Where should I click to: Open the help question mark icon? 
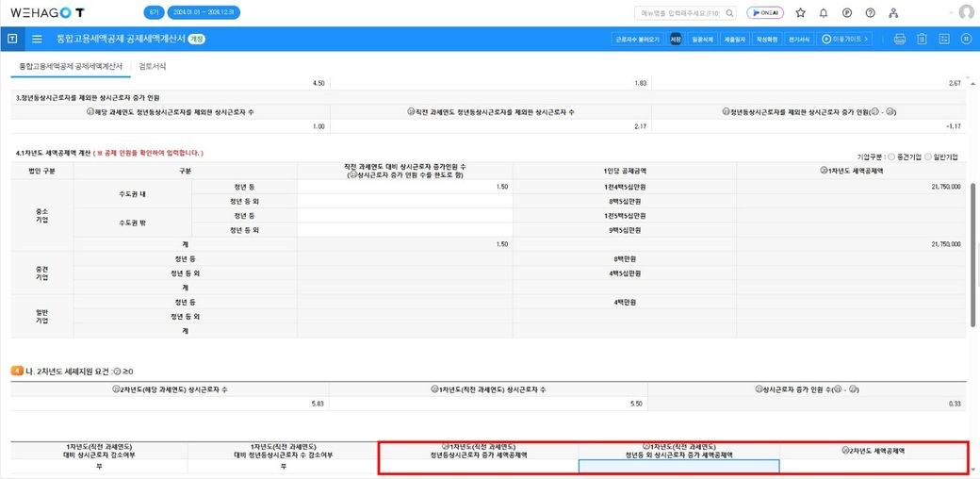(x=870, y=12)
